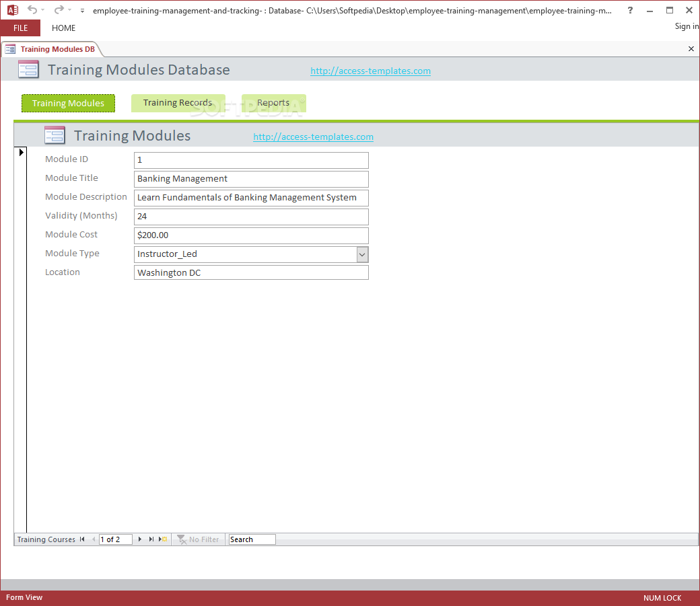Image resolution: width=700 pixels, height=606 pixels.
Task: Go to first record
Action: [x=82, y=539]
